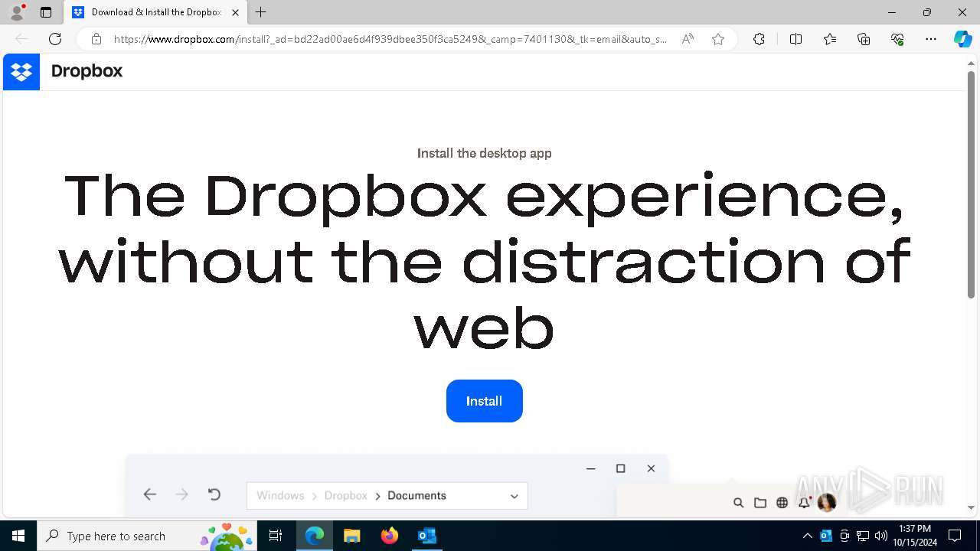Open the Favorites list icon
This screenshot has height=551, width=980.
pos(830,39)
